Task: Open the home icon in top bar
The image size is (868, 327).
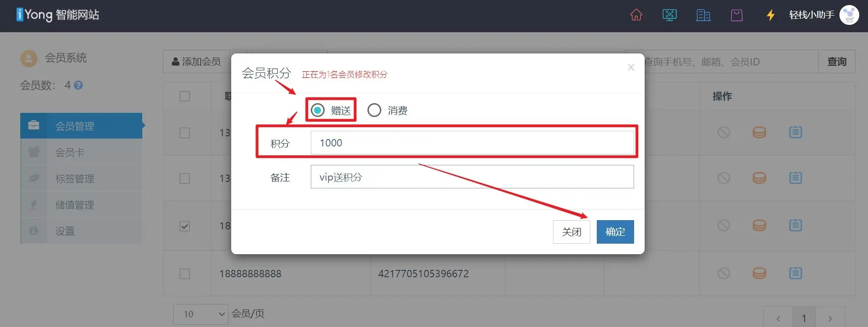Action: (x=636, y=15)
